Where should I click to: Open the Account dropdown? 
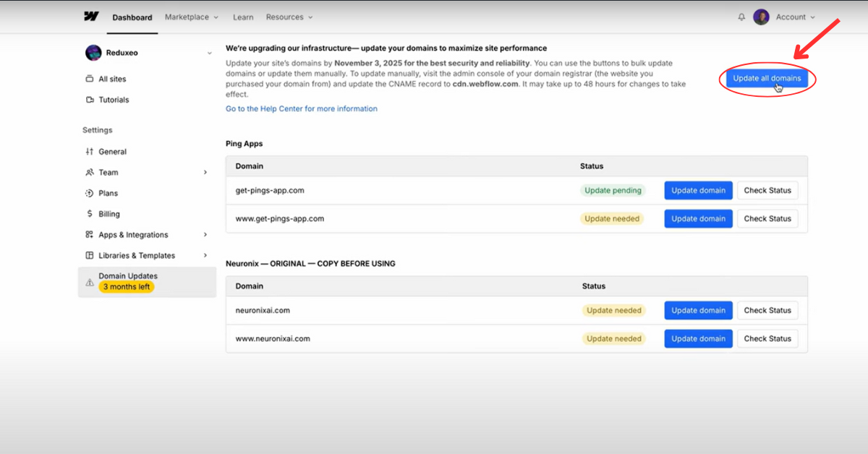click(x=795, y=17)
